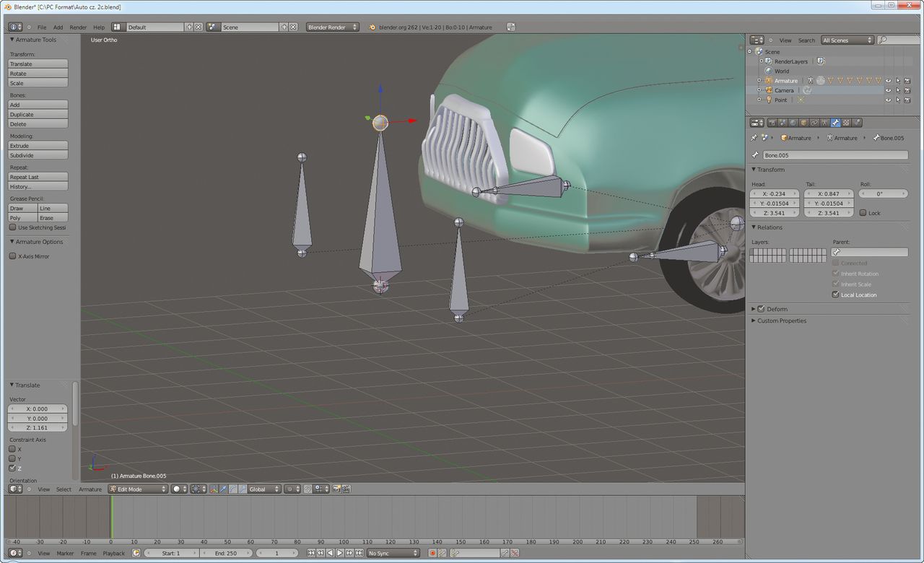Play the animation in reverse

pos(330,553)
